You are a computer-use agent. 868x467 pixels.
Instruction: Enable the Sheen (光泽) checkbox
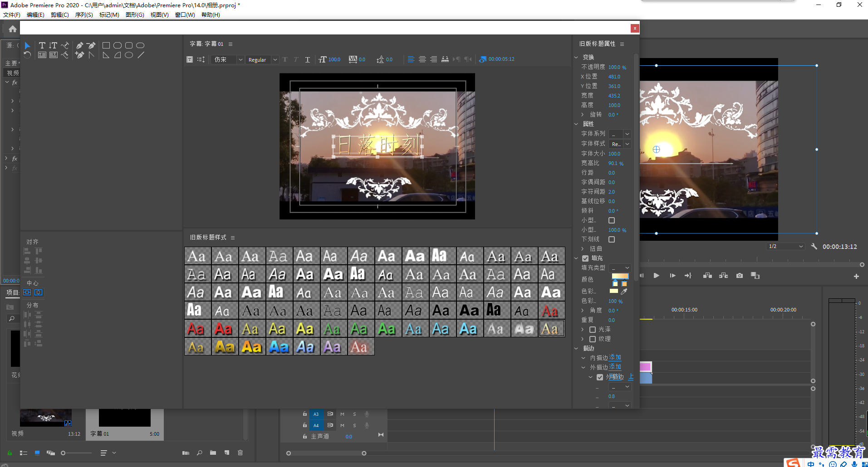coord(592,330)
